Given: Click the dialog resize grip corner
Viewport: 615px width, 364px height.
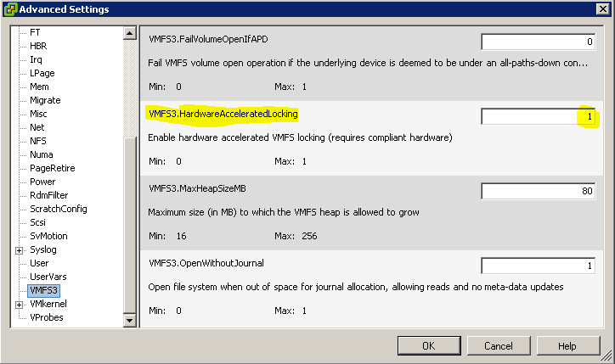Looking at the screenshot, I should pos(607,356).
